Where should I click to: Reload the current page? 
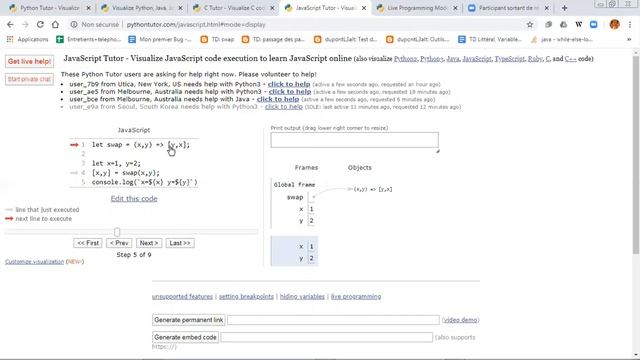40,24
